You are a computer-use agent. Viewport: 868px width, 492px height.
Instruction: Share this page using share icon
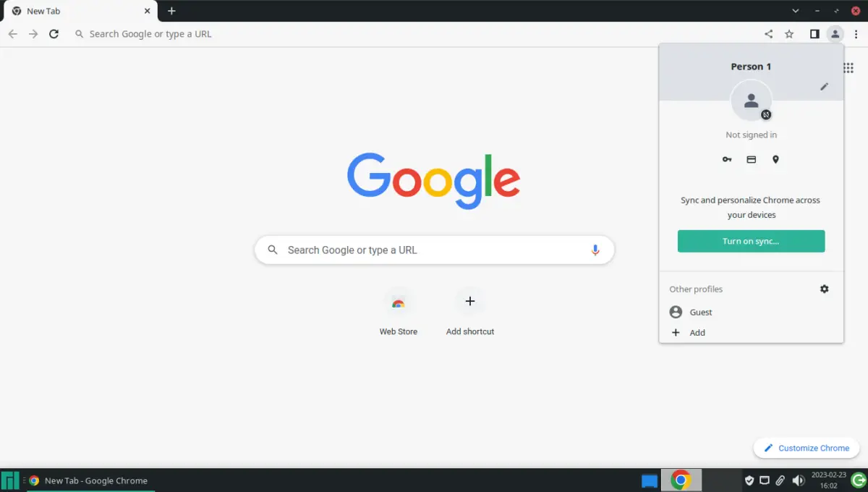tap(768, 34)
